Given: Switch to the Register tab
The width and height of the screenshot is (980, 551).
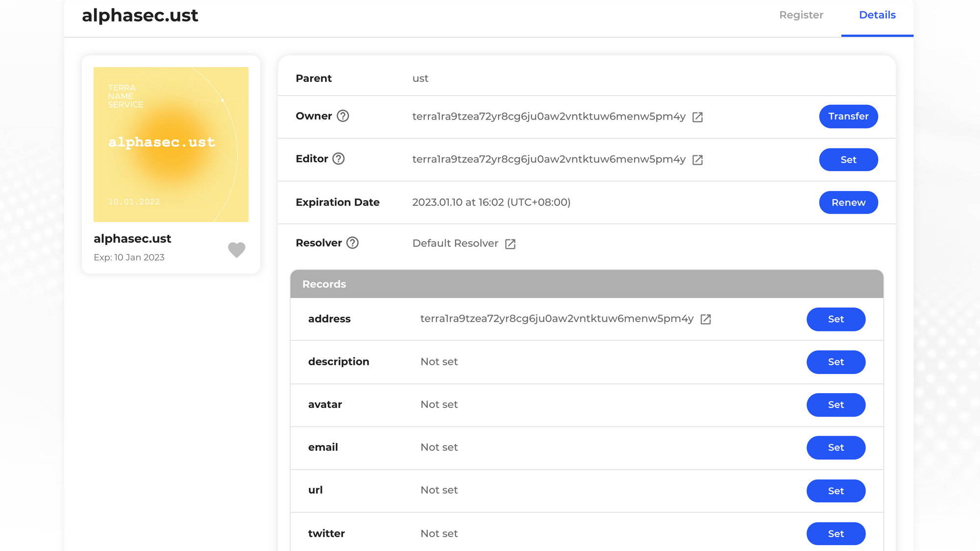Looking at the screenshot, I should tap(801, 15).
